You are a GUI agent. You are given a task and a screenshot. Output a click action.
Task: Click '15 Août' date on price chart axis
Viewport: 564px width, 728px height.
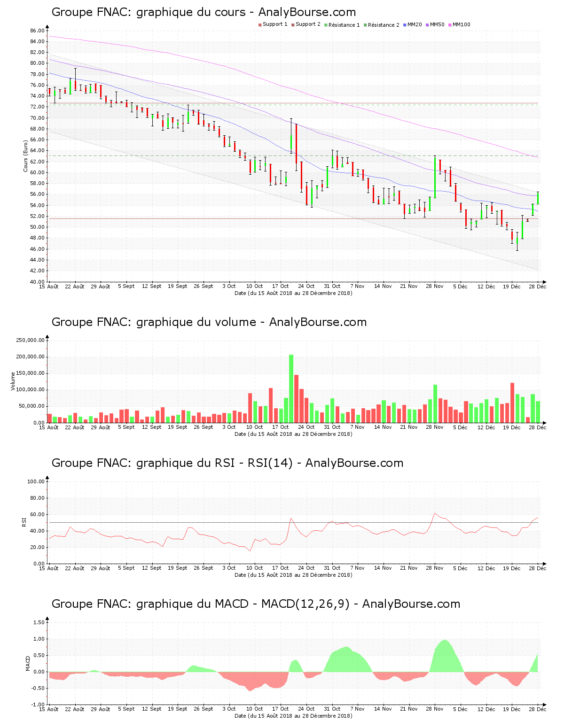(49, 286)
